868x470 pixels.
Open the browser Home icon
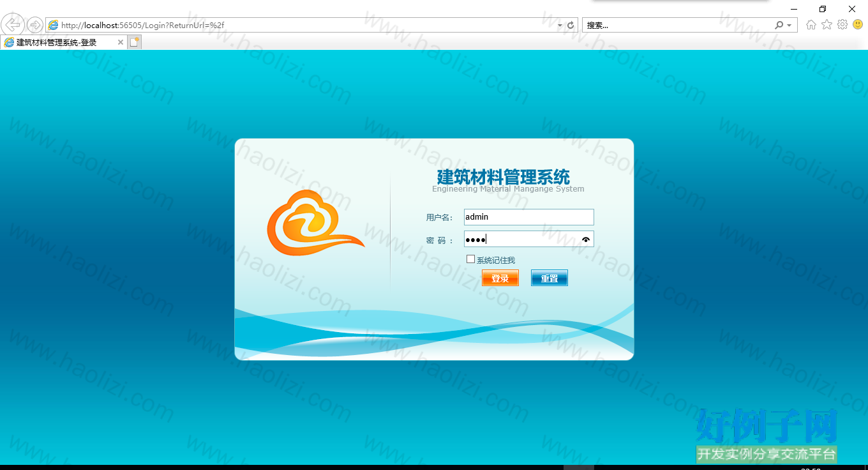pos(811,25)
